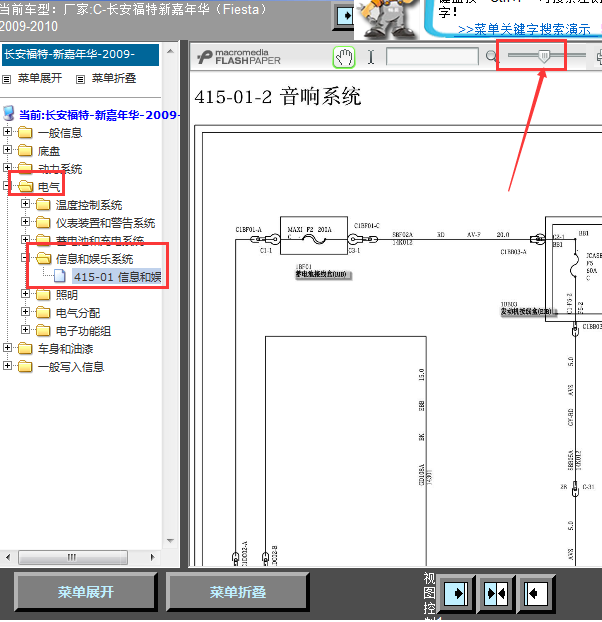The width and height of the screenshot is (602, 622).
Task: Select the text selection cursor tool
Action: 371,57
